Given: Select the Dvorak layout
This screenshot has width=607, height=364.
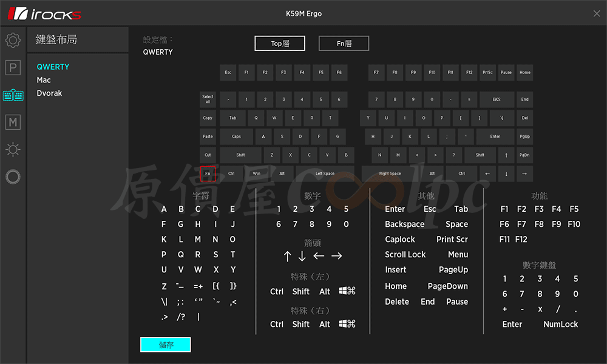Looking at the screenshot, I should coord(49,93).
